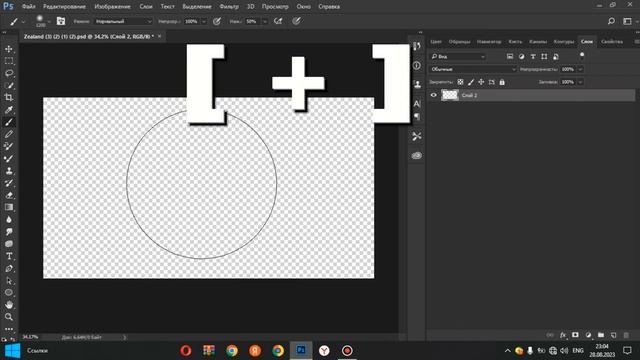The width and height of the screenshot is (640, 360).
Task: Delete layer with trash icon
Action: [626, 335]
